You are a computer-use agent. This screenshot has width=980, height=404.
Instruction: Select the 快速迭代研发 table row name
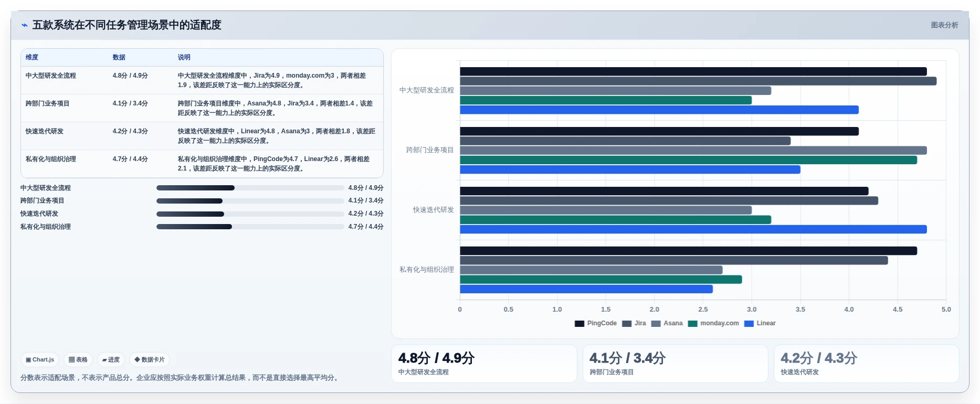point(45,131)
